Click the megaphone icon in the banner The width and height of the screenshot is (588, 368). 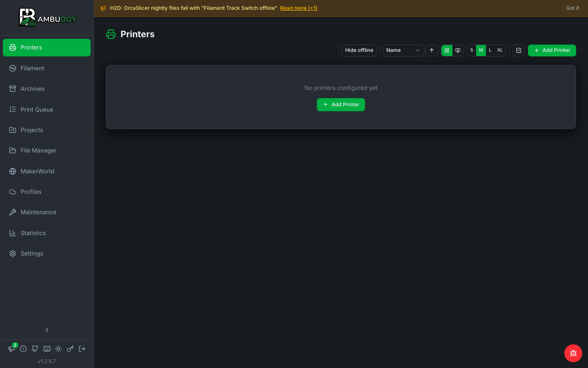coord(103,8)
